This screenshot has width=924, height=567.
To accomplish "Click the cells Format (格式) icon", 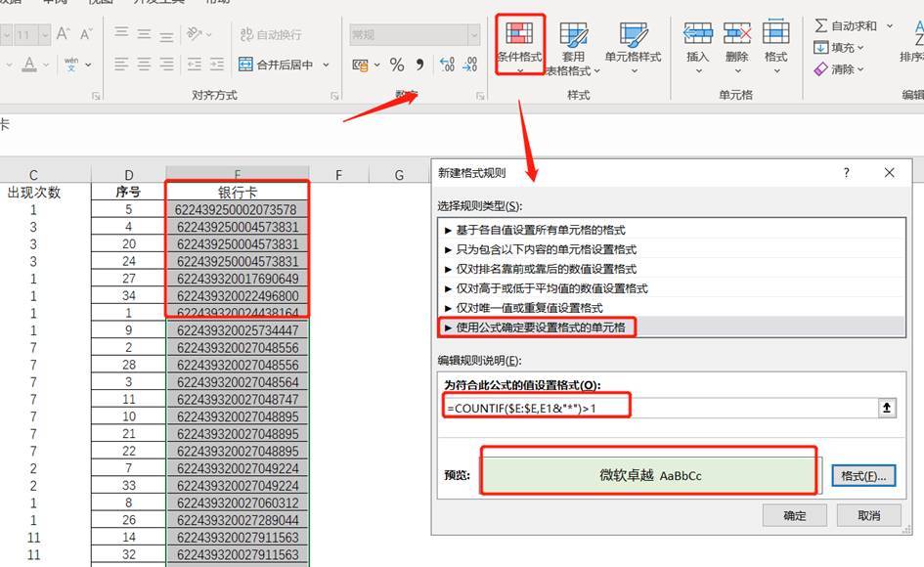I will [x=775, y=32].
